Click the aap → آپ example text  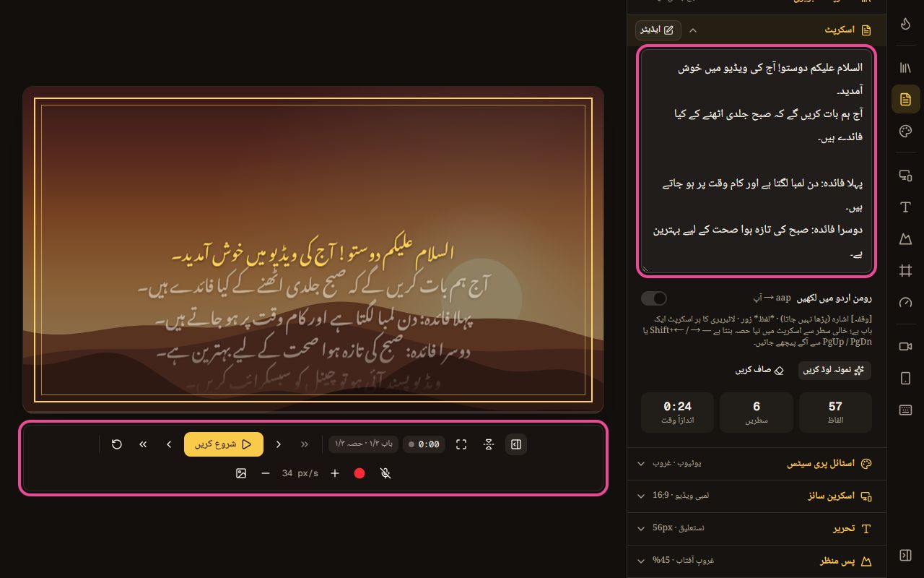tap(772, 298)
